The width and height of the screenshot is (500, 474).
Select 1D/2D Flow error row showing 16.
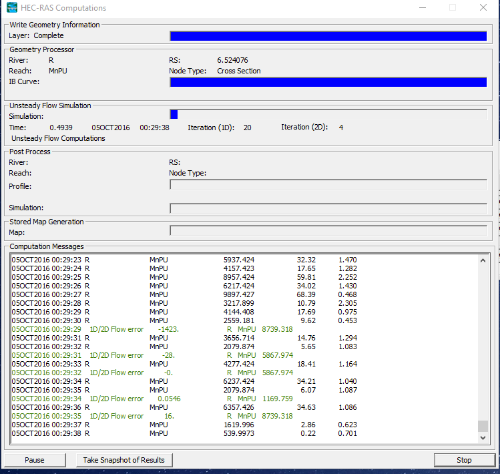pyautogui.click(x=152, y=416)
